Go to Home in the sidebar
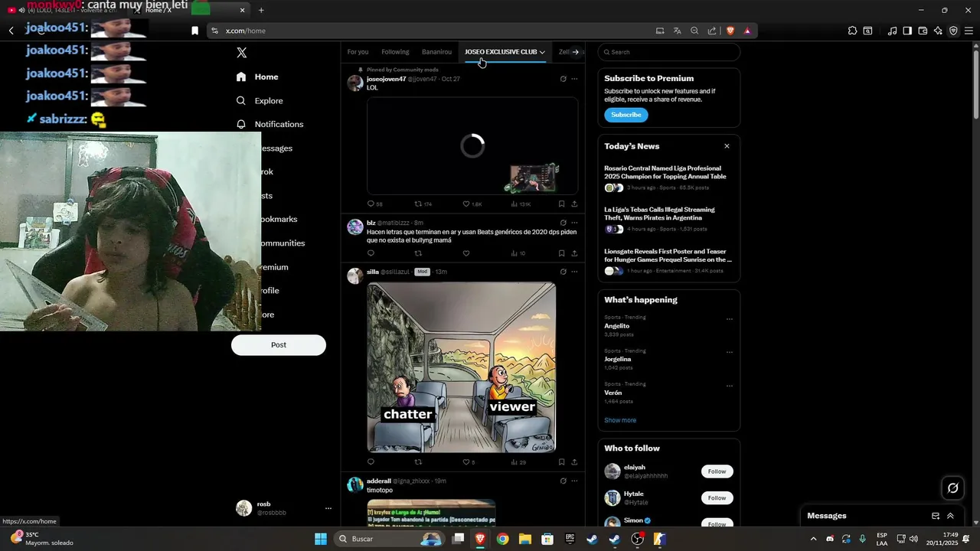Viewport: 980px width, 551px height. (x=257, y=77)
